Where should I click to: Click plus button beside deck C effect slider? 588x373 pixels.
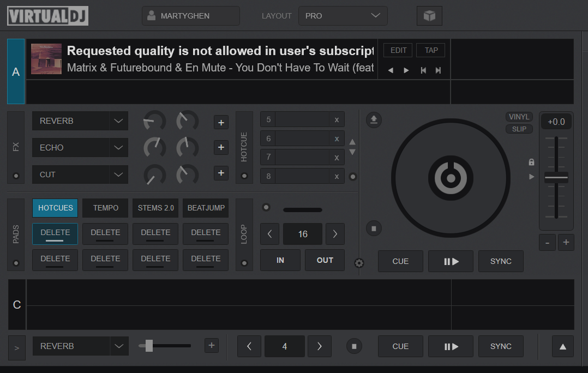(x=212, y=345)
